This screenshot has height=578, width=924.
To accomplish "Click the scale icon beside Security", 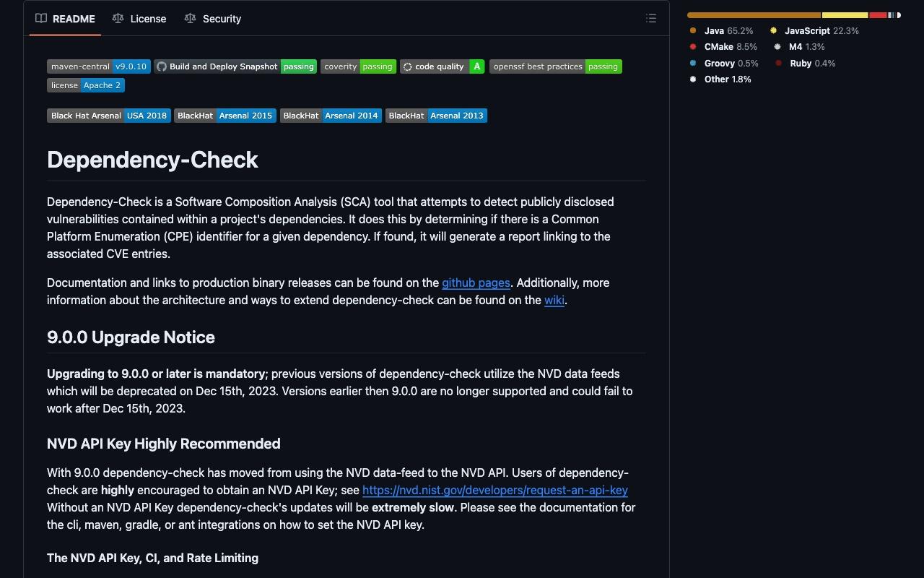I will point(190,19).
